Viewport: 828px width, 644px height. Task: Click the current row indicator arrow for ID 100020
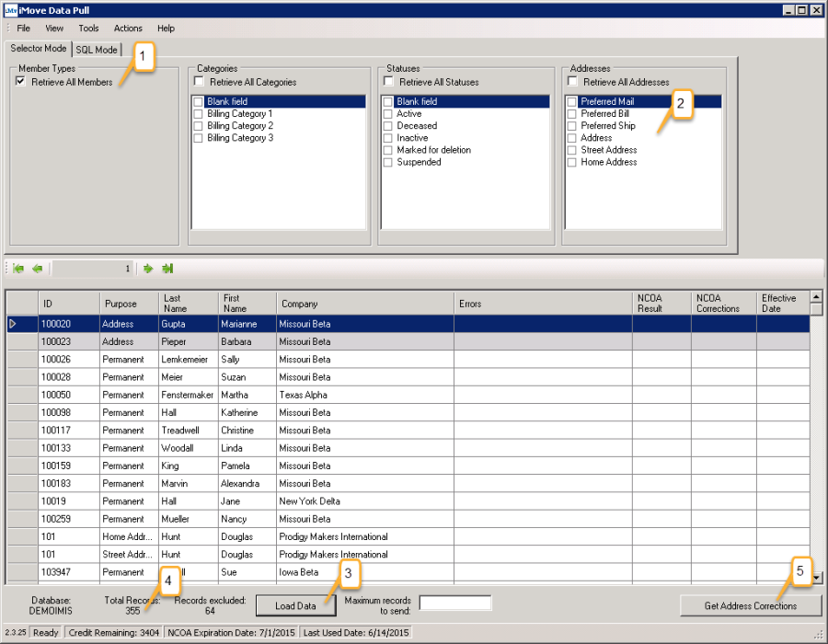point(13,324)
